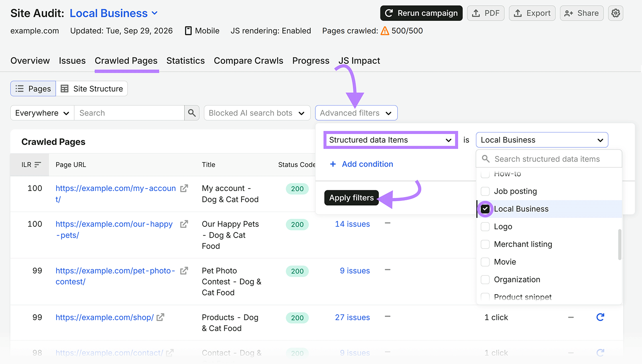The image size is (642, 364).
Task: Click Search structured data items field
Action: click(549, 159)
